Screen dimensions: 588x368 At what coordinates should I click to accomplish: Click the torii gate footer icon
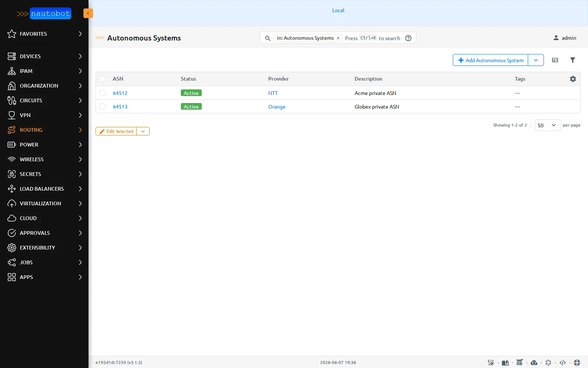tap(519, 362)
